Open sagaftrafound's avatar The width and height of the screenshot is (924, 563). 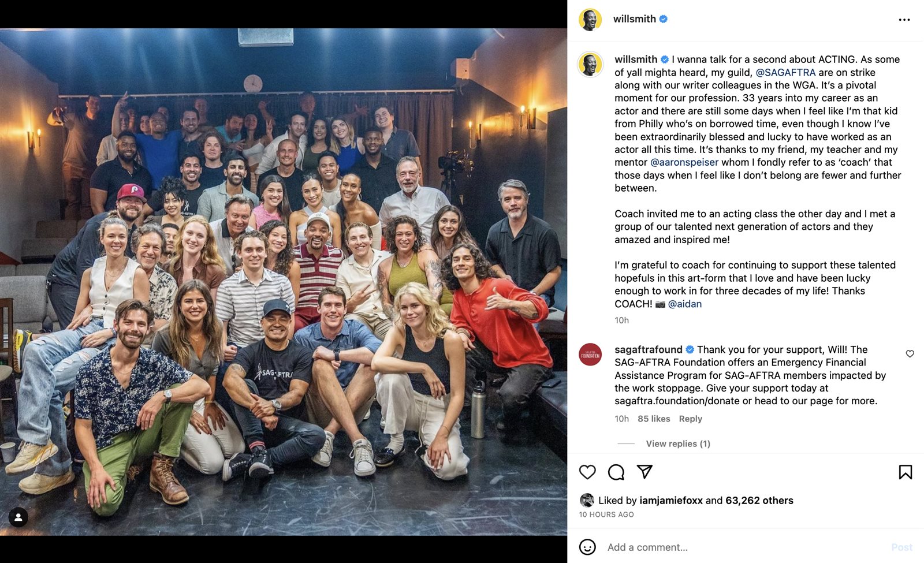(590, 355)
